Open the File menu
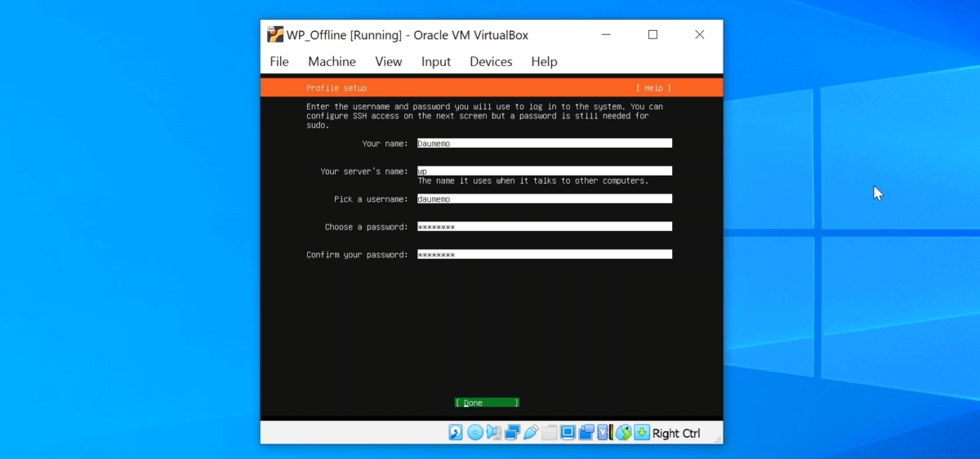This screenshot has height=459, width=980. click(279, 61)
